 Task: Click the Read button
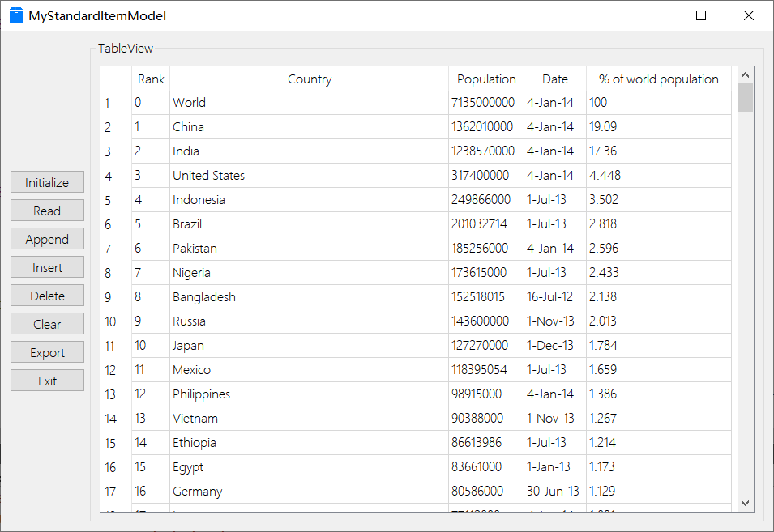[47, 211]
